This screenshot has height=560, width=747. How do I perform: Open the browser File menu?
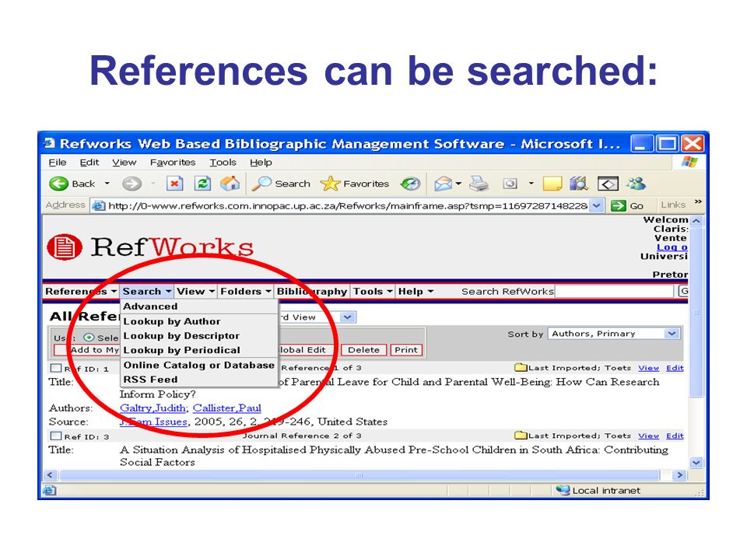coord(57,163)
